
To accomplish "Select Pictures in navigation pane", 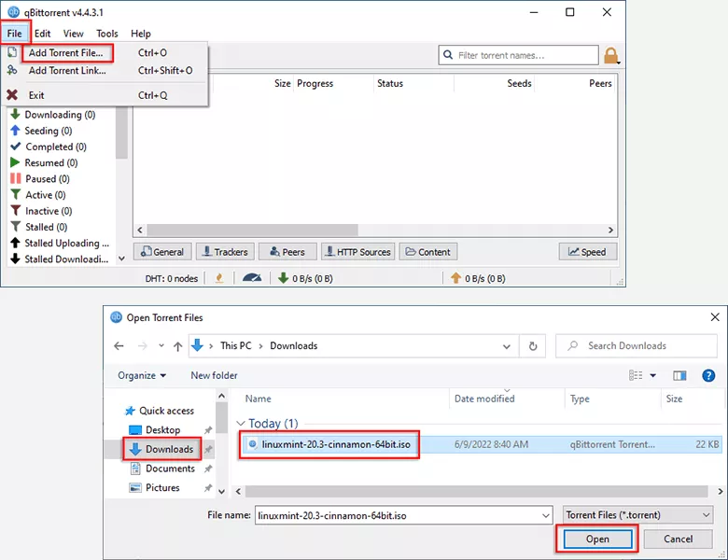I will (155, 488).
